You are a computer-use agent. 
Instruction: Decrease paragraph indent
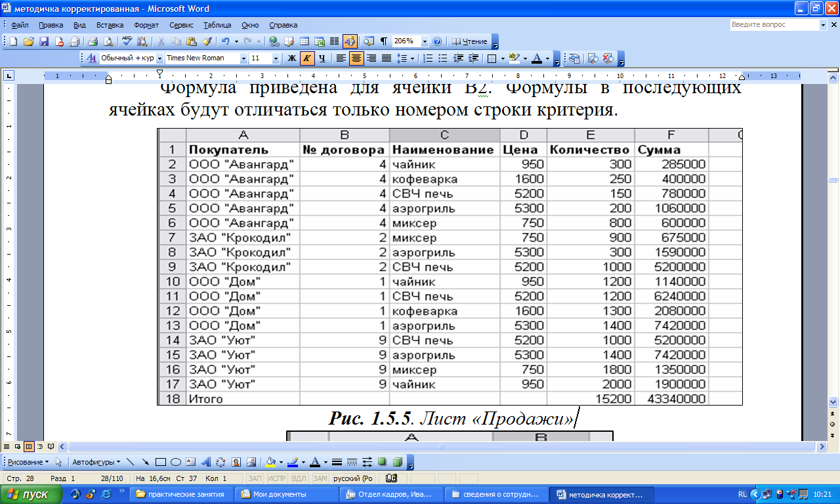(458, 58)
